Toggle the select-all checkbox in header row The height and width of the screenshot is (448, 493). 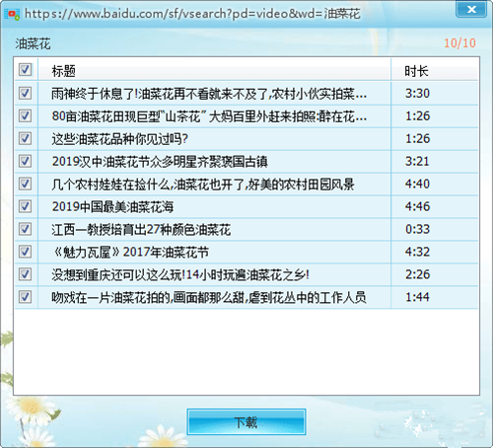[x=25, y=70]
